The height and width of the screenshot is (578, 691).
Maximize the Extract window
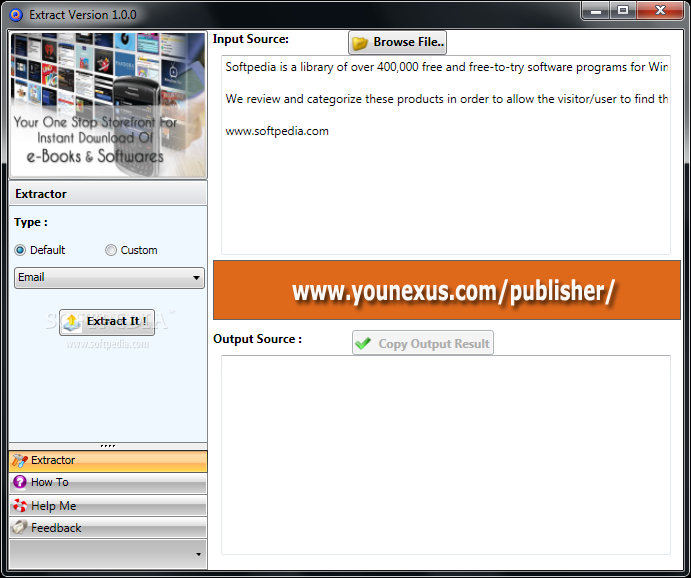click(623, 11)
